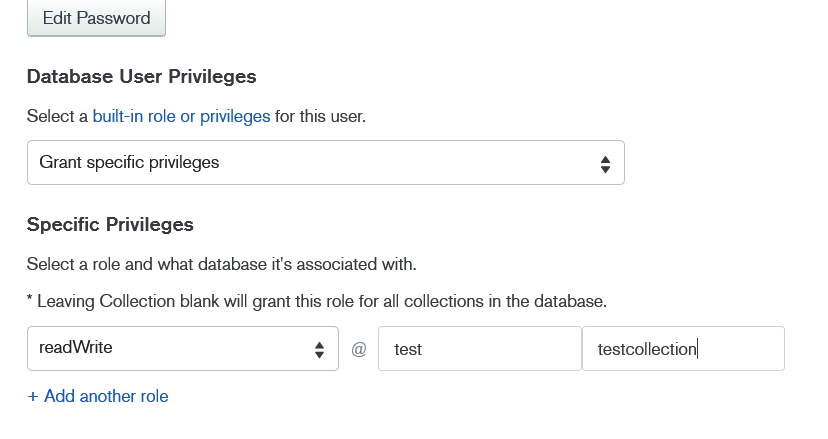Click the up-down arrows on privileges selector
This screenshot has height=439, width=828.
coord(605,163)
